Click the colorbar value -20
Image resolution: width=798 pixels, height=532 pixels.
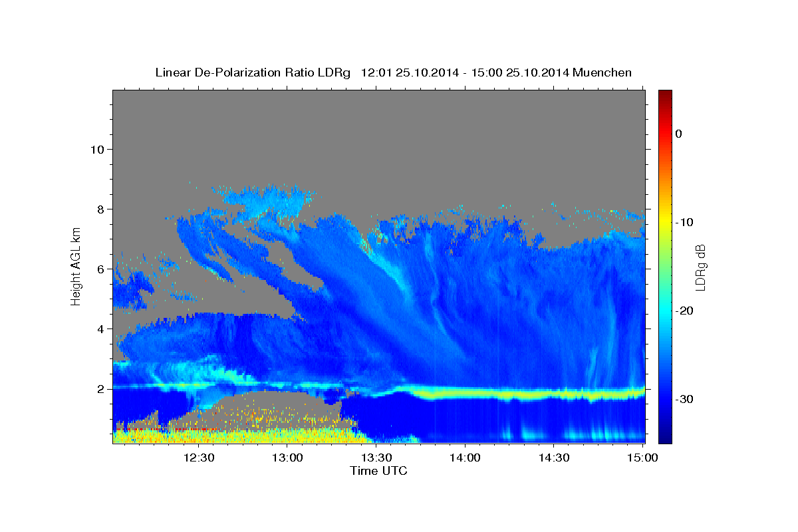[x=684, y=311]
